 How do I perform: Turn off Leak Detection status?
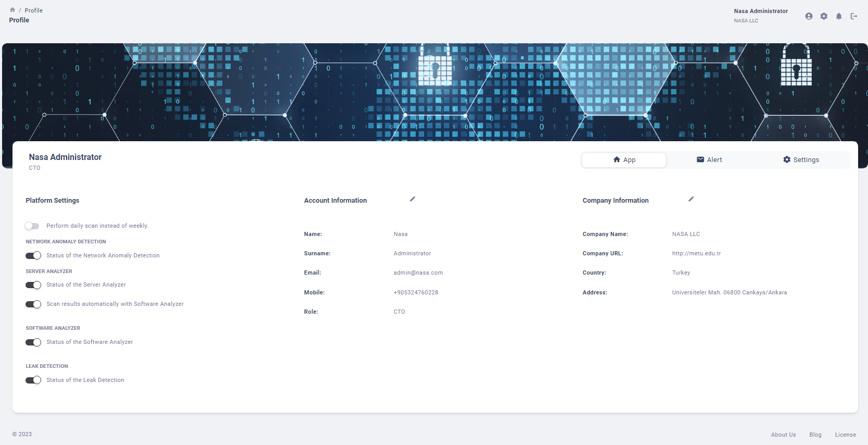(x=33, y=380)
